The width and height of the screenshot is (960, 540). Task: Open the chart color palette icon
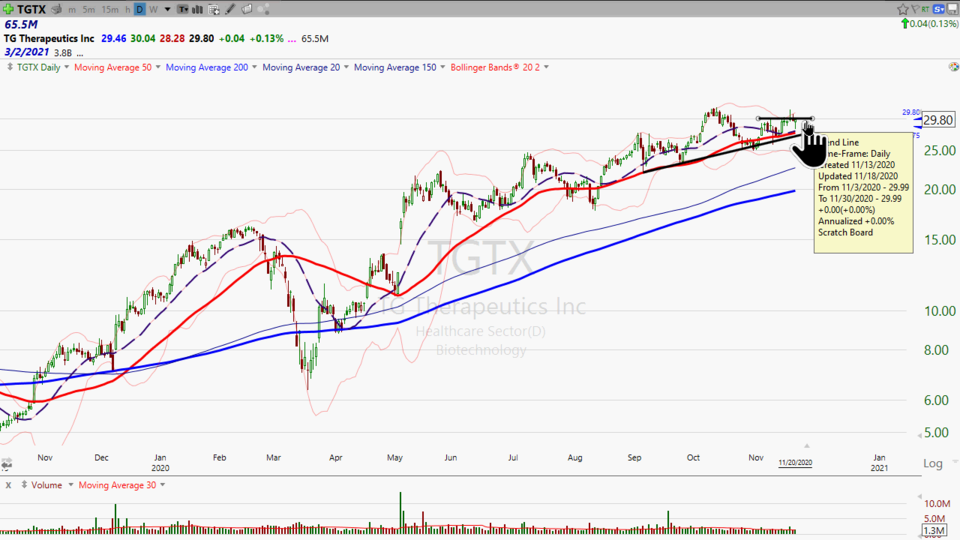tap(953, 67)
